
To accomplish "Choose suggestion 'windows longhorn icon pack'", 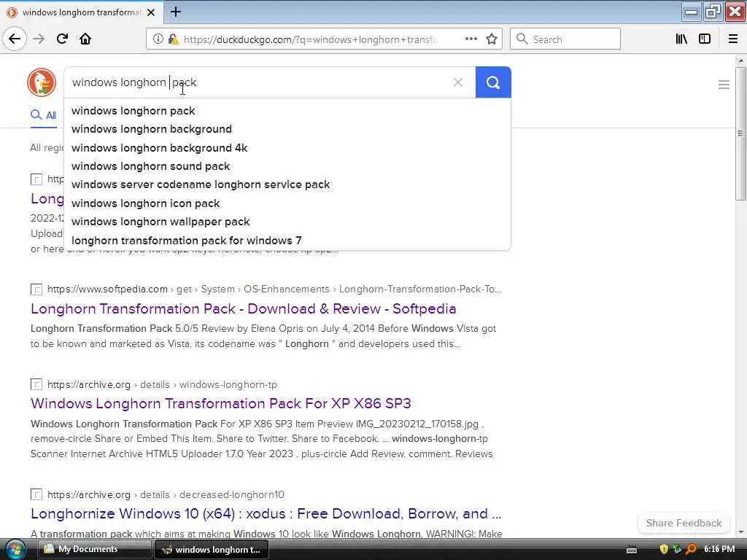I will 287,203.
